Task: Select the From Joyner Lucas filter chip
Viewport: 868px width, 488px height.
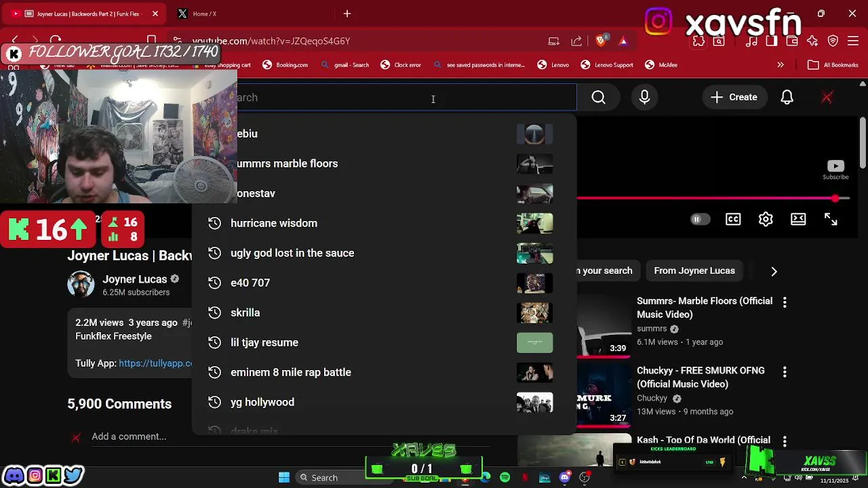Action: click(x=694, y=270)
